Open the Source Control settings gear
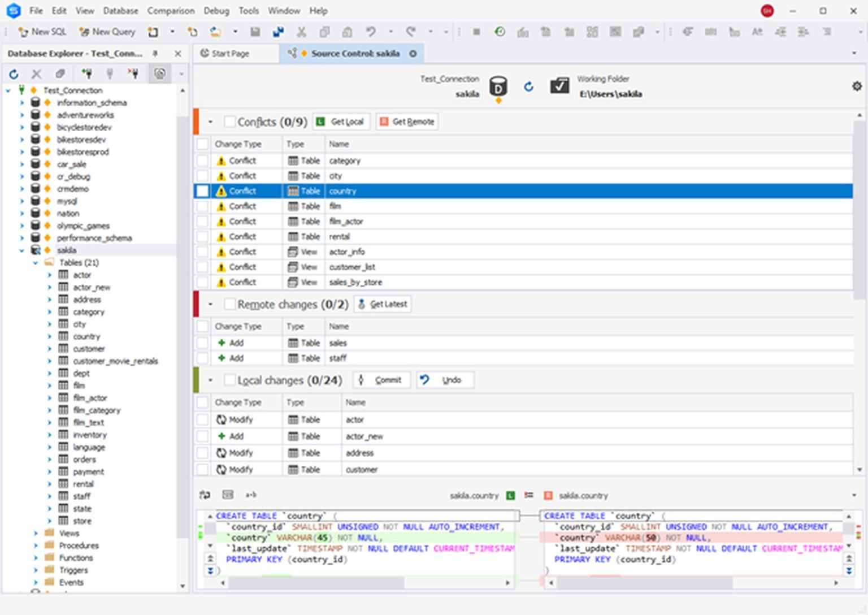 pyautogui.click(x=857, y=86)
